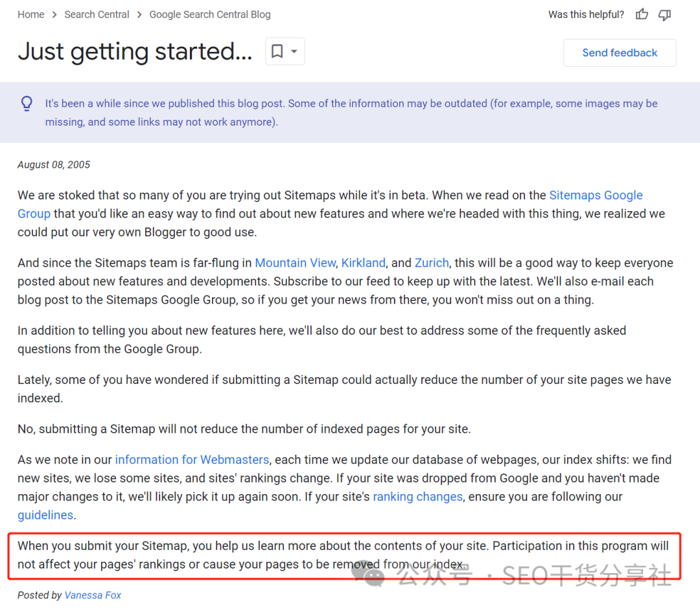Click the 'Was this helpful?' text
The width and height of the screenshot is (700, 612).
point(586,14)
